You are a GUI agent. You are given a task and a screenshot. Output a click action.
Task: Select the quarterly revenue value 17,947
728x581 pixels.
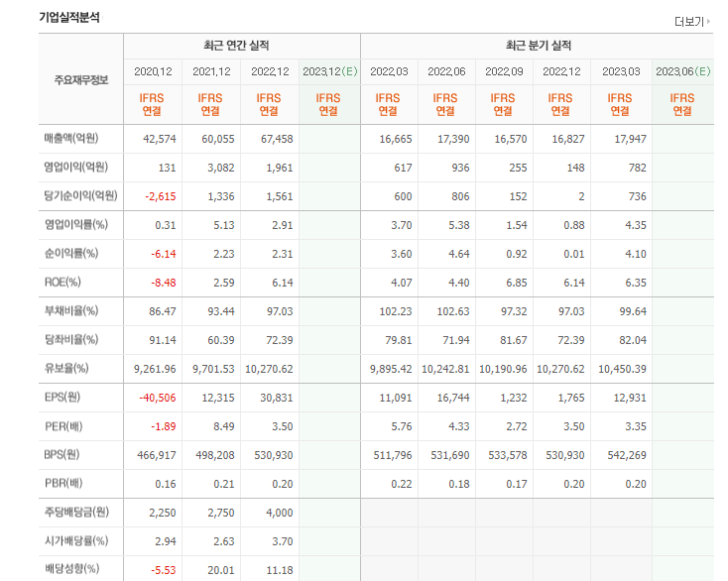tap(630, 139)
